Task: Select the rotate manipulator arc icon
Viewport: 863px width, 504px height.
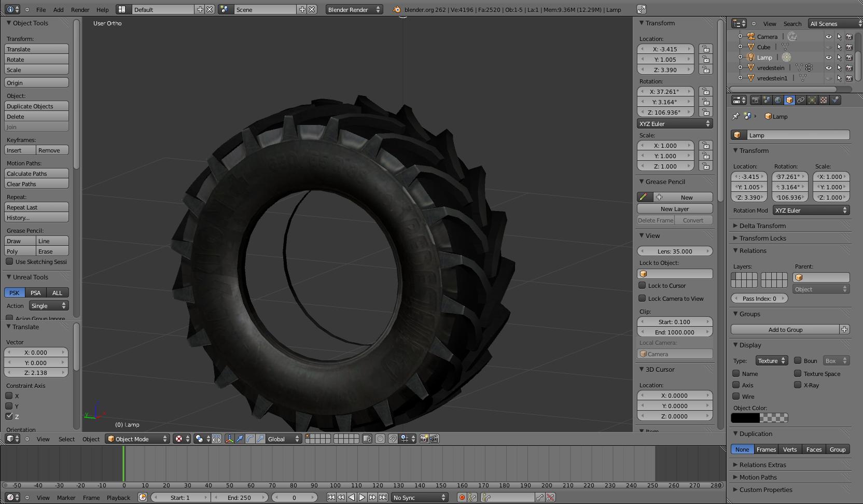Action: coord(250,439)
